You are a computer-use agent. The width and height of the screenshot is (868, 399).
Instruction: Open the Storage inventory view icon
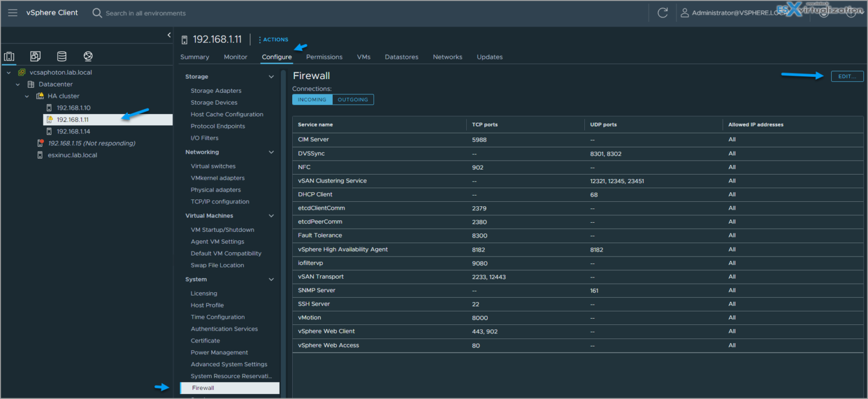[62, 56]
